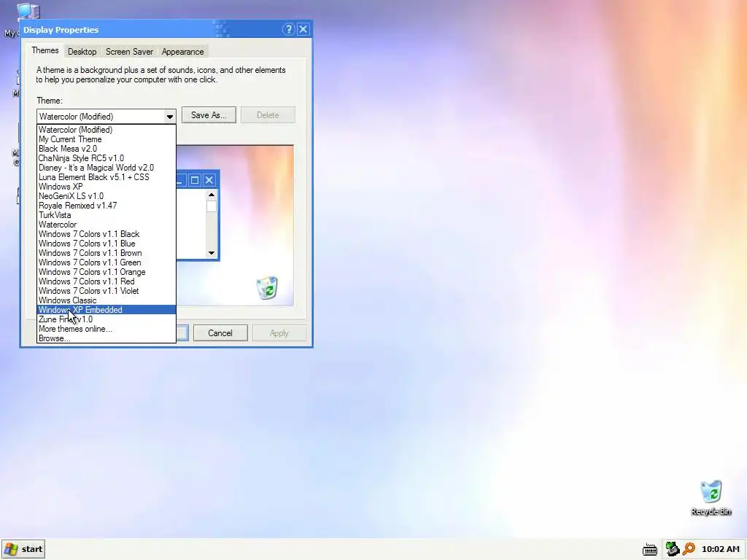Click the Display Properties help button
Image resolution: width=747 pixels, height=560 pixels.
288,29
